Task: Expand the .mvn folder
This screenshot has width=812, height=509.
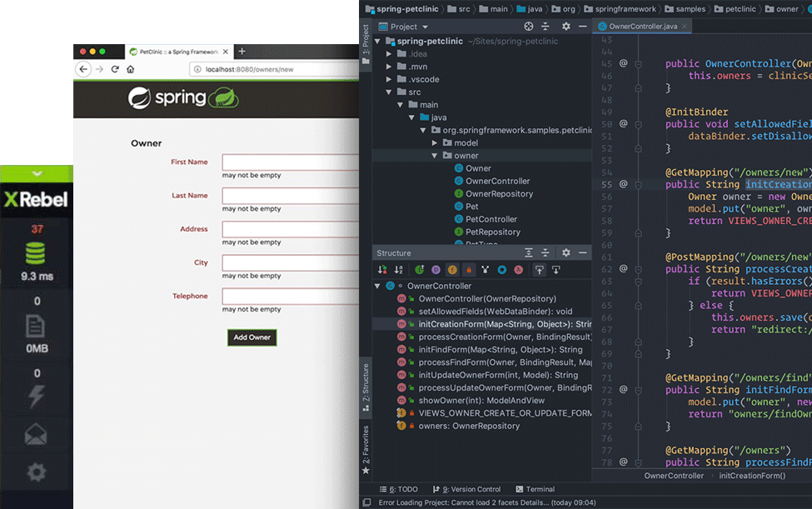Action: tap(388, 67)
